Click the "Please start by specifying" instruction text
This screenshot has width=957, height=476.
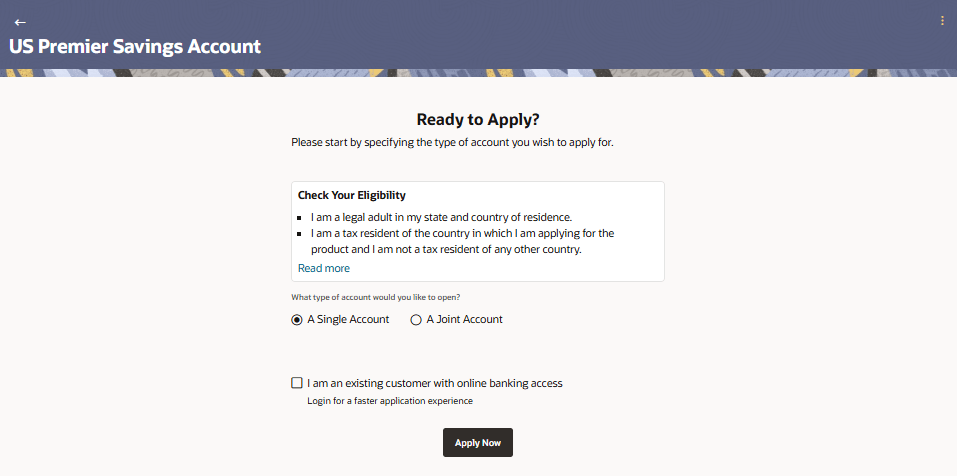(x=452, y=143)
